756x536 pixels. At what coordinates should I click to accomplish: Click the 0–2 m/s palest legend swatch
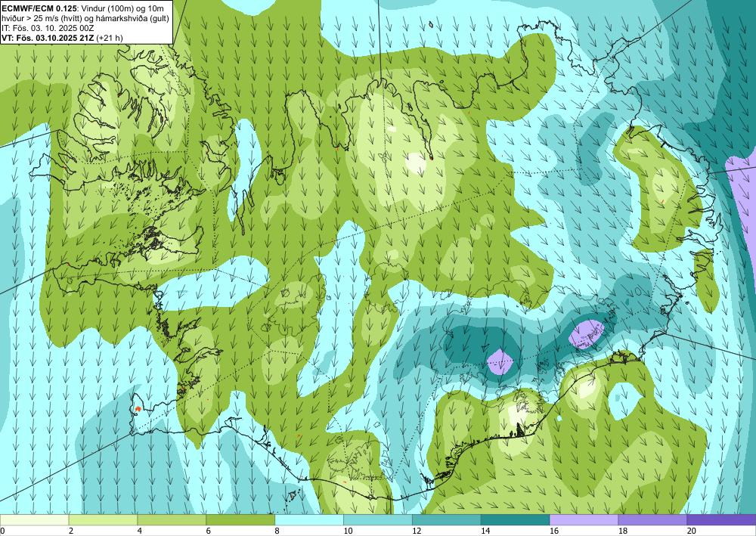(34, 519)
